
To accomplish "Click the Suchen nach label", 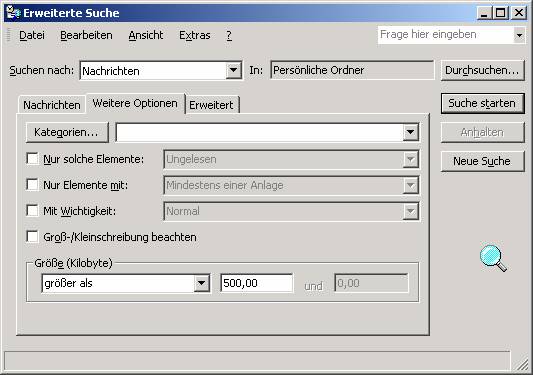I will click(x=41, y=70).
